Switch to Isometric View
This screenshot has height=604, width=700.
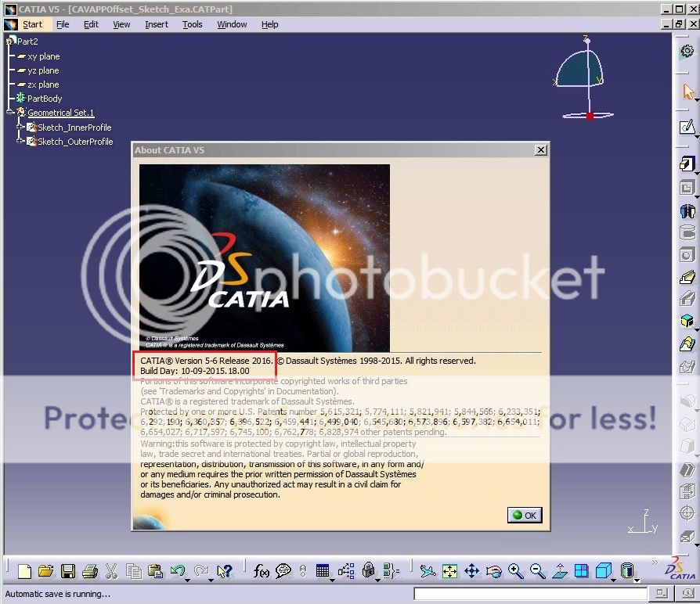[x=604, y=571]
